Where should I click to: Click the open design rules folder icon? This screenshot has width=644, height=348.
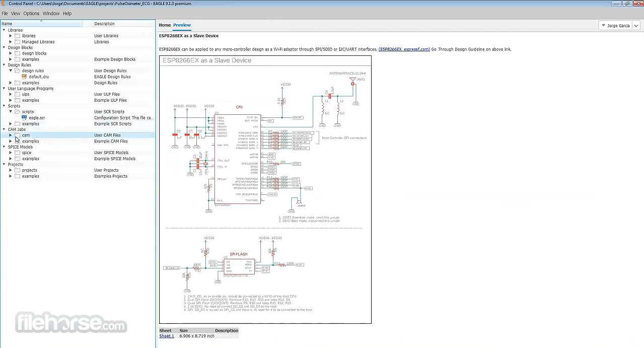click(18, 71)
